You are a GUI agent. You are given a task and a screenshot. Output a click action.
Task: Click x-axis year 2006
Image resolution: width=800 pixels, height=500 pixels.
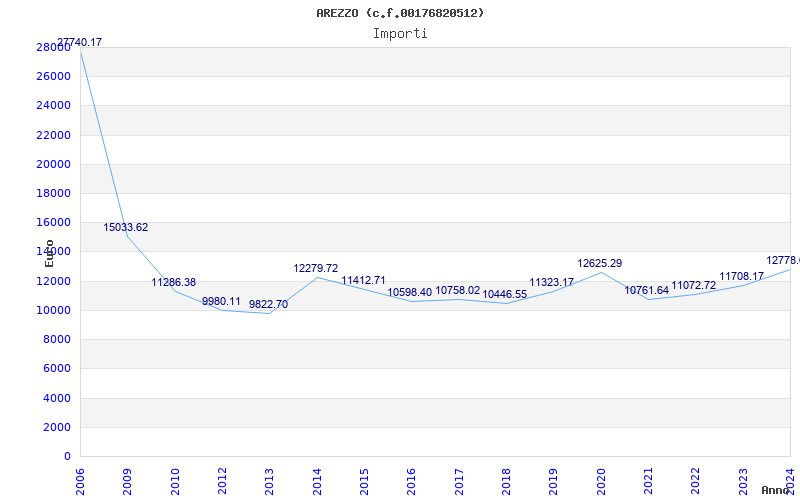coord(80,482)
